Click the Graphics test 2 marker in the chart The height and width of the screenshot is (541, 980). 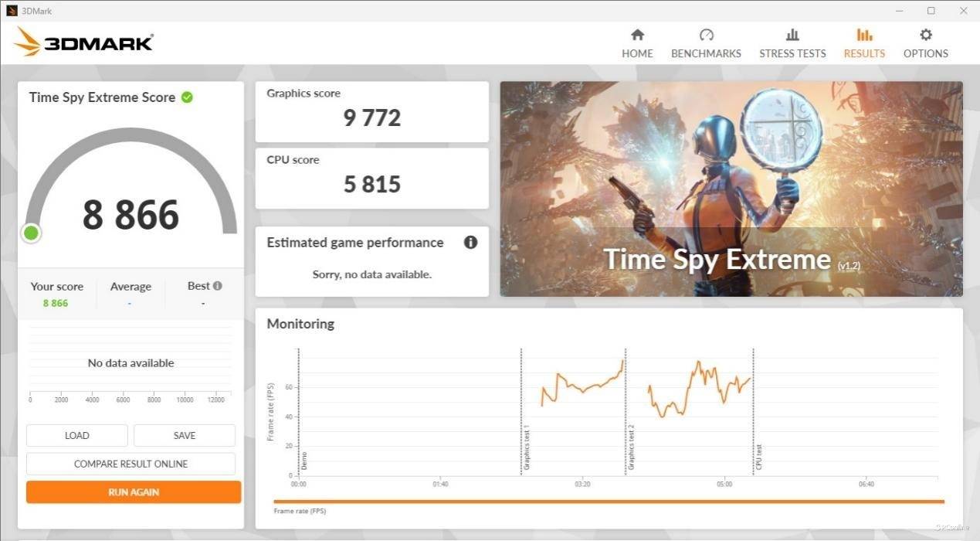pos(631,447)
